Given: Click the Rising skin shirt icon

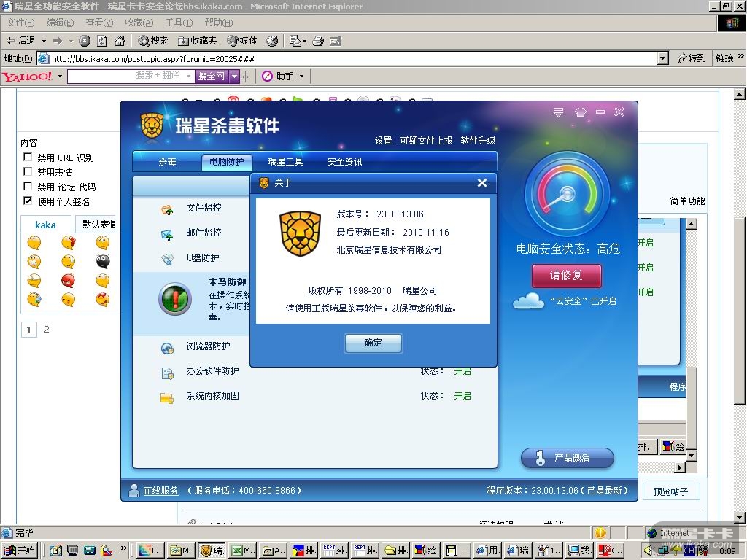Looking at the screenshot, I should click(x=580, y=112).
